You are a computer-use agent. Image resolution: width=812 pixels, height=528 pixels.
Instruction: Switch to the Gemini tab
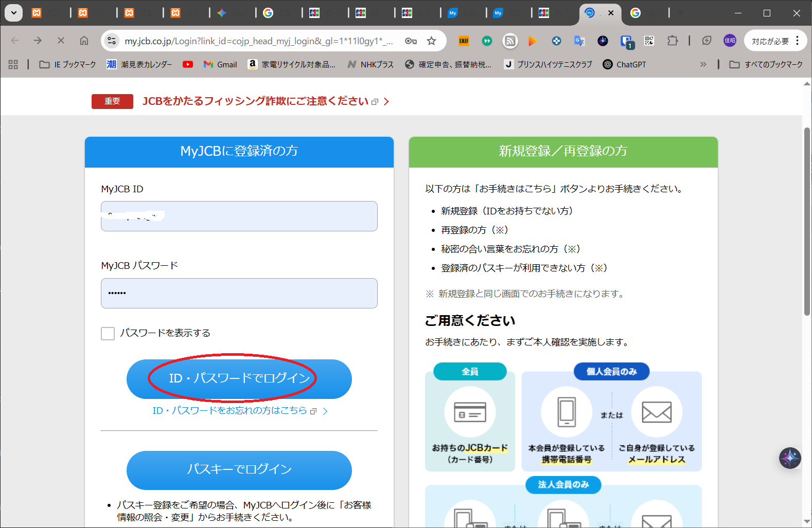pyautogui.click(x=222, y=13)
